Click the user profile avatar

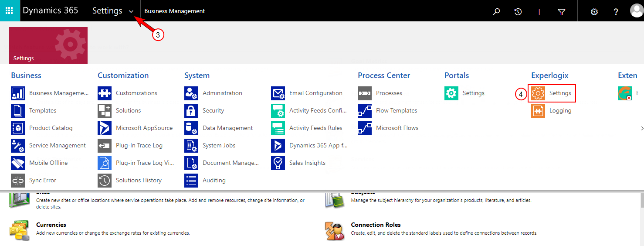pyautogui.click(x=637, y=11)
